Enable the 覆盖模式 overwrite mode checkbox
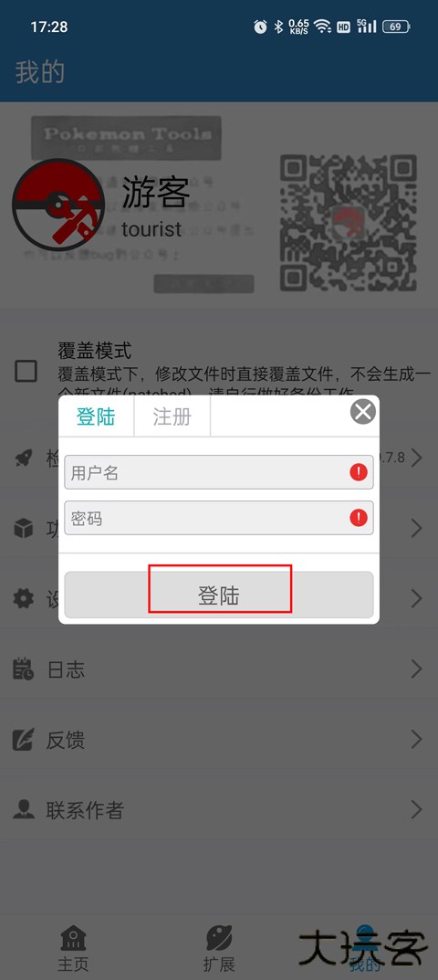438x980 pixels. [26, 371]
